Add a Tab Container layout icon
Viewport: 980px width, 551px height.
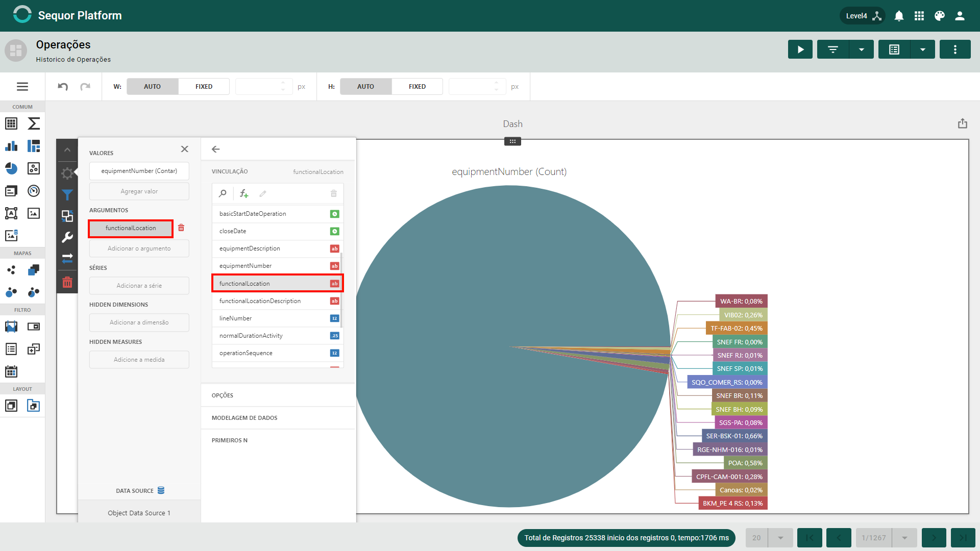coord(34,406)
